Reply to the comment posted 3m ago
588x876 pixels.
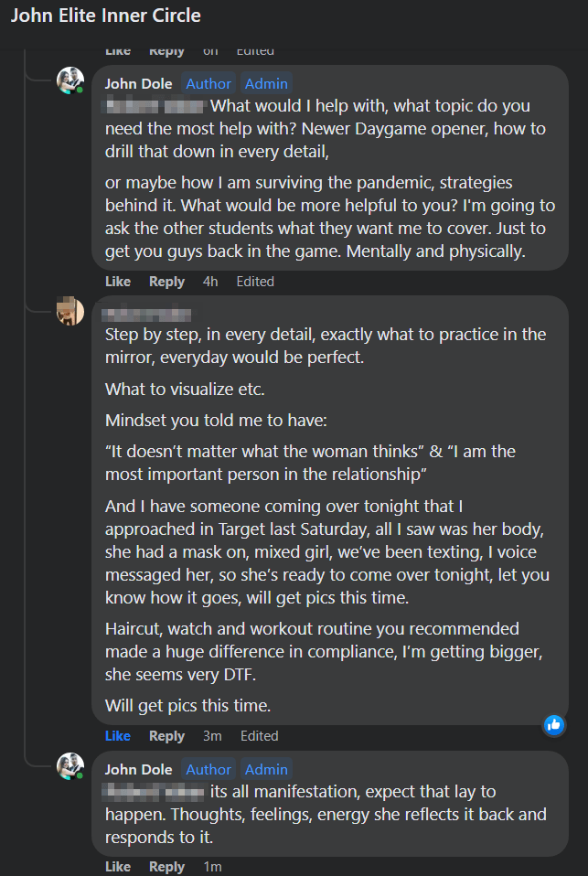click(166, 735)
